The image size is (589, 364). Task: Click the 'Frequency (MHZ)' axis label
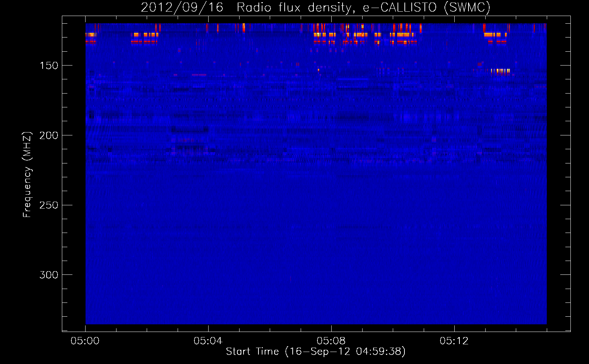27,174
